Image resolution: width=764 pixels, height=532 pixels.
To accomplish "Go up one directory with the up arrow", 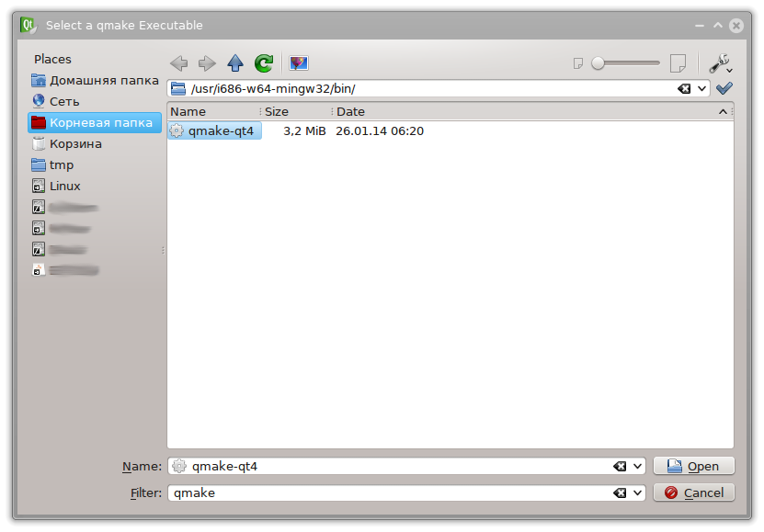I will click(x=234, y=62).
